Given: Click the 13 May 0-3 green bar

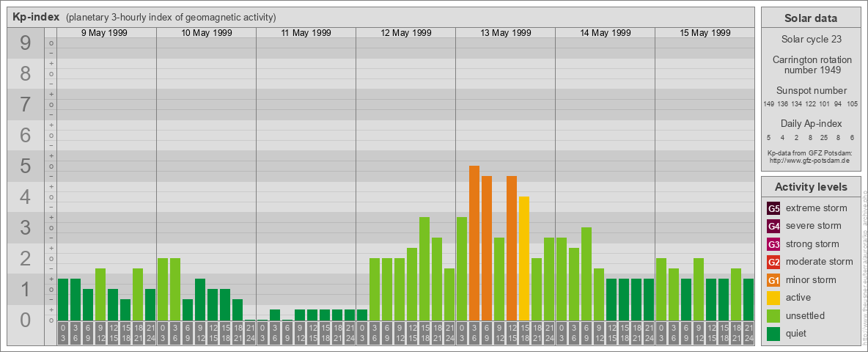Looking at the screenshot, I should coord(462,268).
